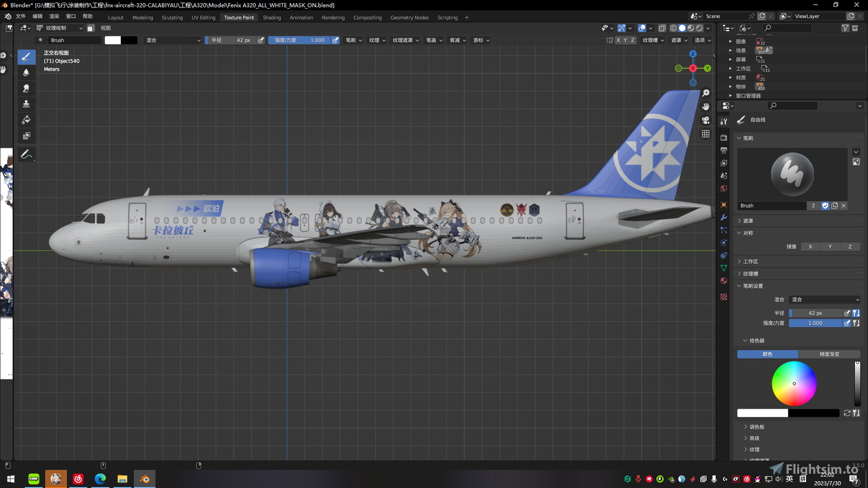
Task: Open the 视图 menu in viewport header
Action: [106, 28]
